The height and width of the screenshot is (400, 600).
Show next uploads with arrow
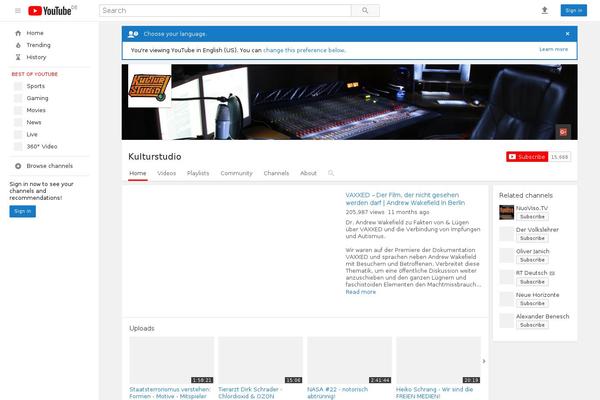tap(484, 361)
